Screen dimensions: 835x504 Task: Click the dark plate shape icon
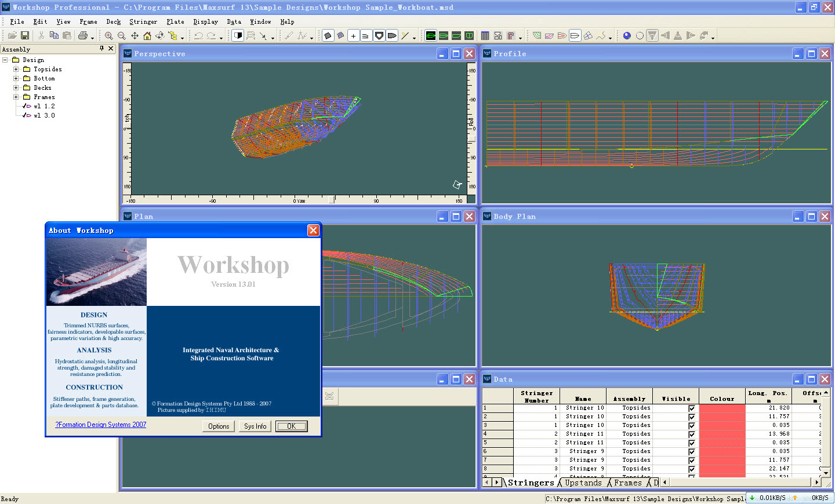click(328, 36)
